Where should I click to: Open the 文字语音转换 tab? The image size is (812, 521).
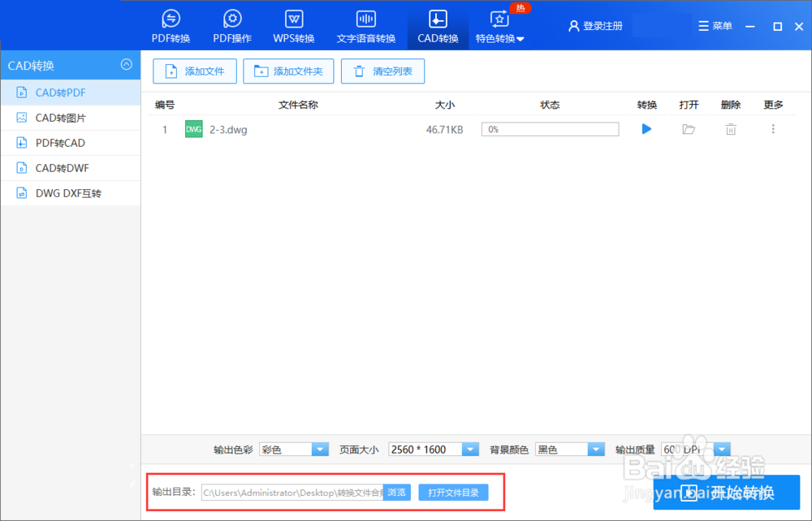[x=365, y=26]
